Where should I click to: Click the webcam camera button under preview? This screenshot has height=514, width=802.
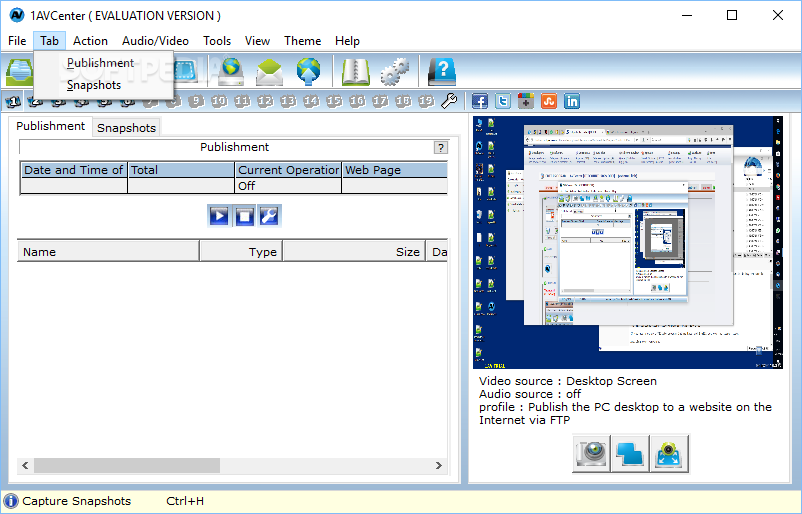tap(591, 453)
